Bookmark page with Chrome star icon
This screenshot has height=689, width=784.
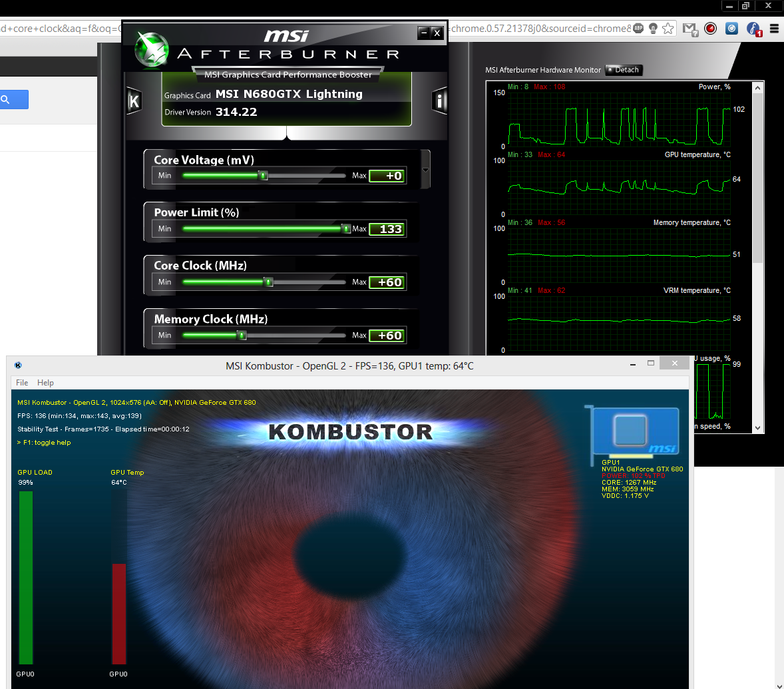tap(668, 29)
